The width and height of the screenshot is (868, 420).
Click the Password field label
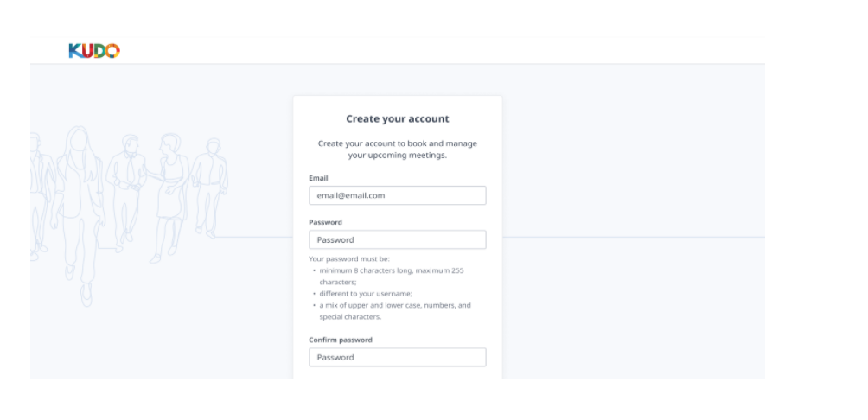point(325,222)
